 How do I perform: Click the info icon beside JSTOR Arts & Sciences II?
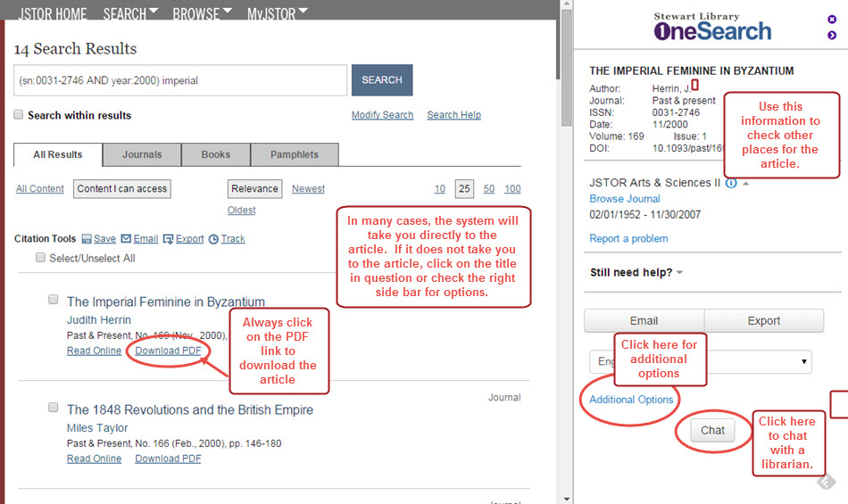pyautogui.click(x=731, y=183)
